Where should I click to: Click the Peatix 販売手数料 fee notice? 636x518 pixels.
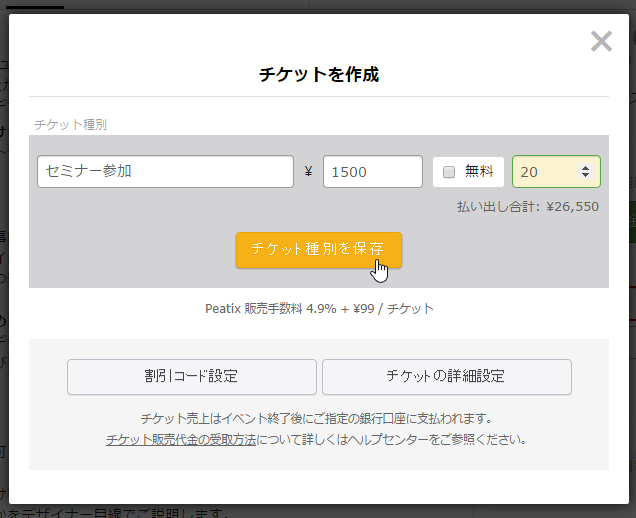tap(318, 309)
